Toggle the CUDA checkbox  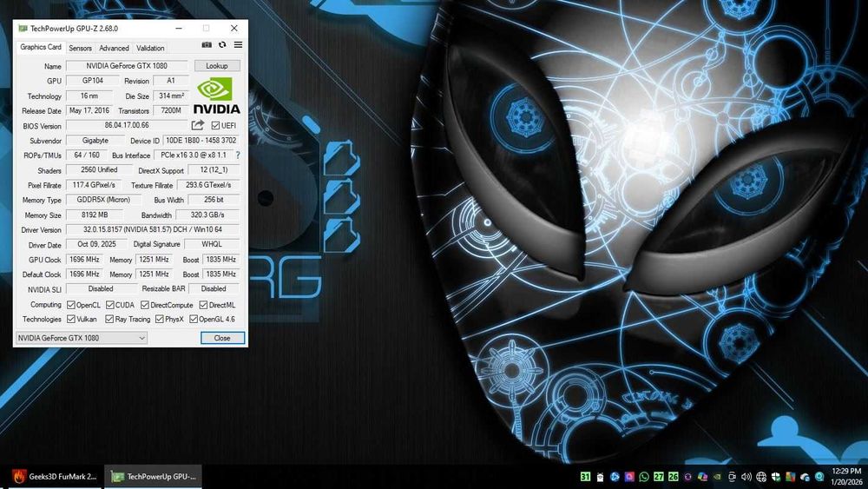(x=109, y=305)
